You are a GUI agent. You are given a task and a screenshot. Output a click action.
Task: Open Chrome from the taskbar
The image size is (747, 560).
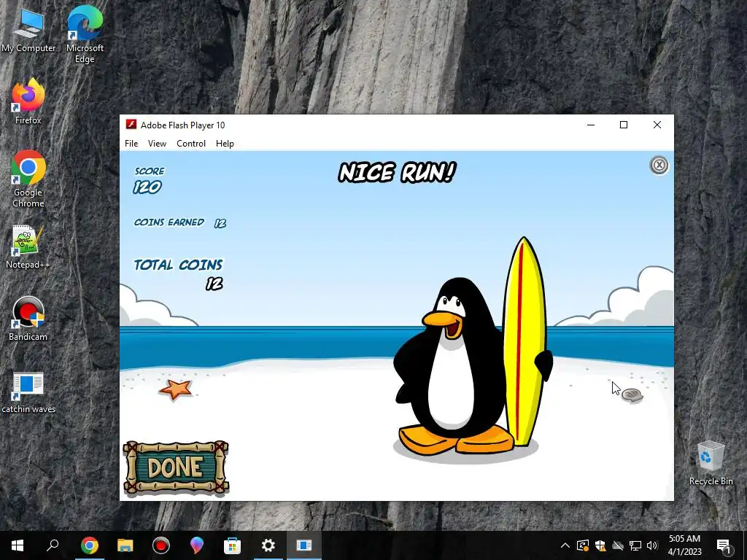click(x=89, y=545)
